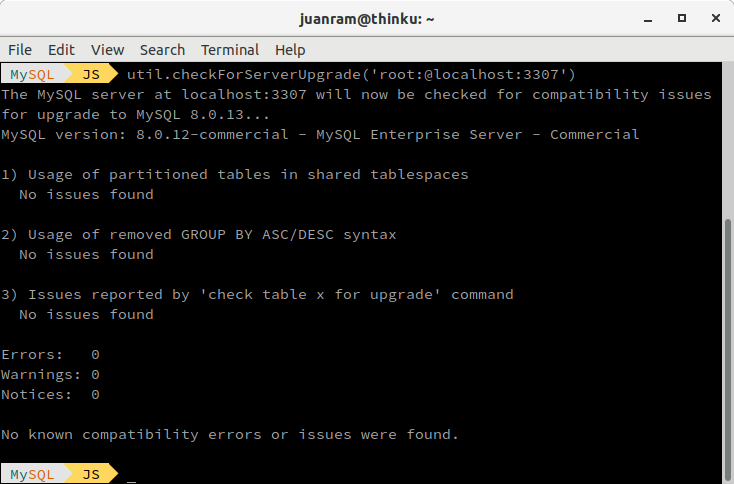Click 'No known compatibility errors or issues were found.'

(229, 434)
